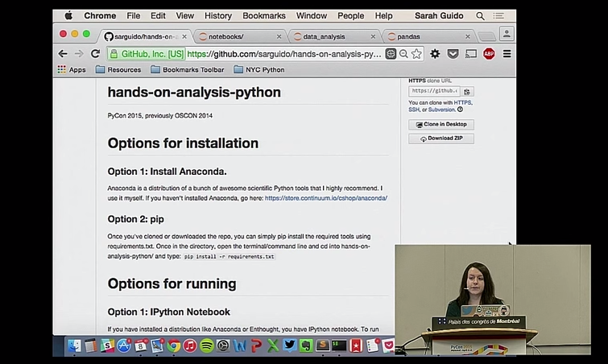The image size is (608, 364).
Task: Select the Subversion clone link
Action: (441, 110)
